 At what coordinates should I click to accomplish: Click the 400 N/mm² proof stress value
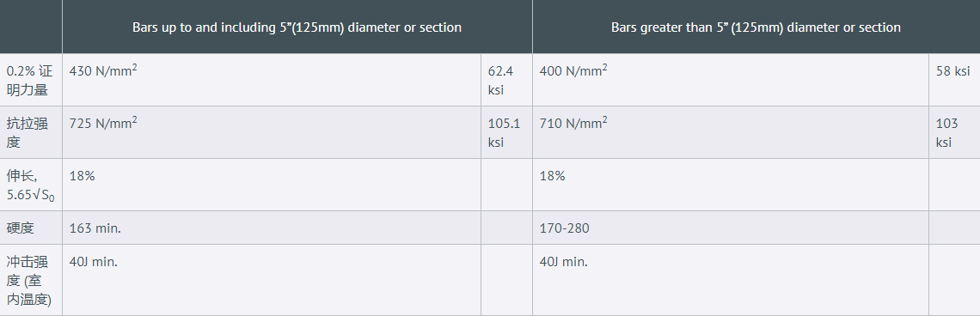[x=573, y=70]
